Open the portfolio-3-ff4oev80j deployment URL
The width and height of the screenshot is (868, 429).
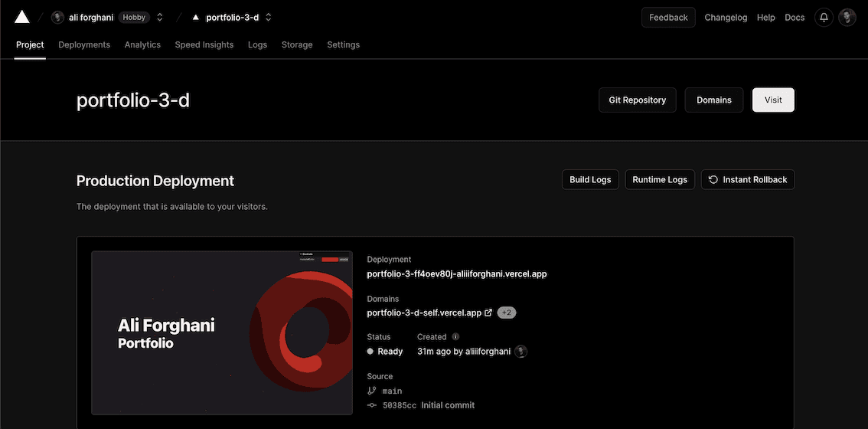point(457,273)
